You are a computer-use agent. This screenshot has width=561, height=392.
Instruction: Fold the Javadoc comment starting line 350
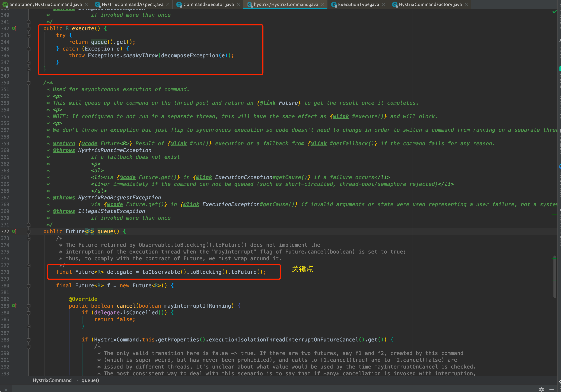click(29, 83)
